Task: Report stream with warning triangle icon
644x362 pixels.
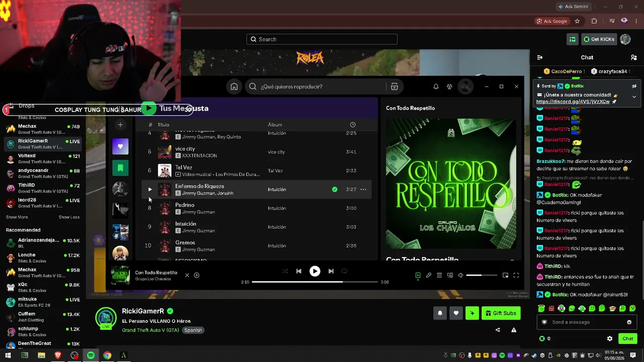Action: point(514,330)
